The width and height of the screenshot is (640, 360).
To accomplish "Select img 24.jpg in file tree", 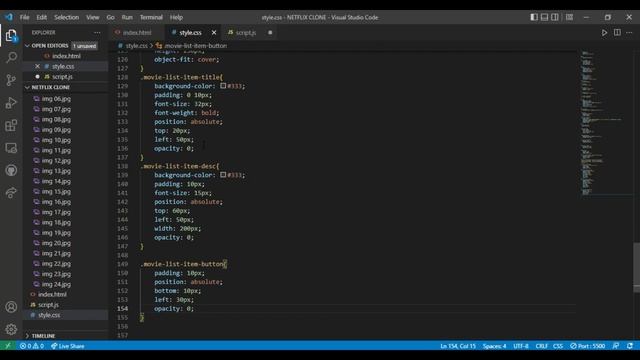I will click(56, 284).
